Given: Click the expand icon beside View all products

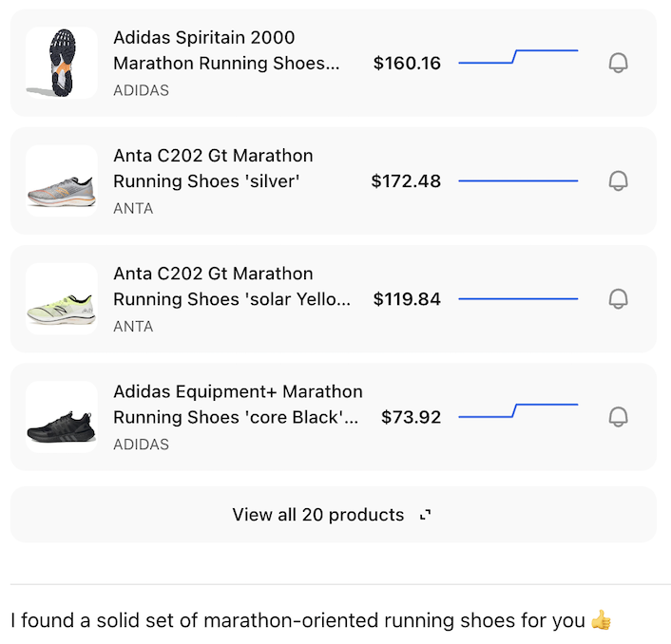Looking at the screenshot, I should click(425, 515).
